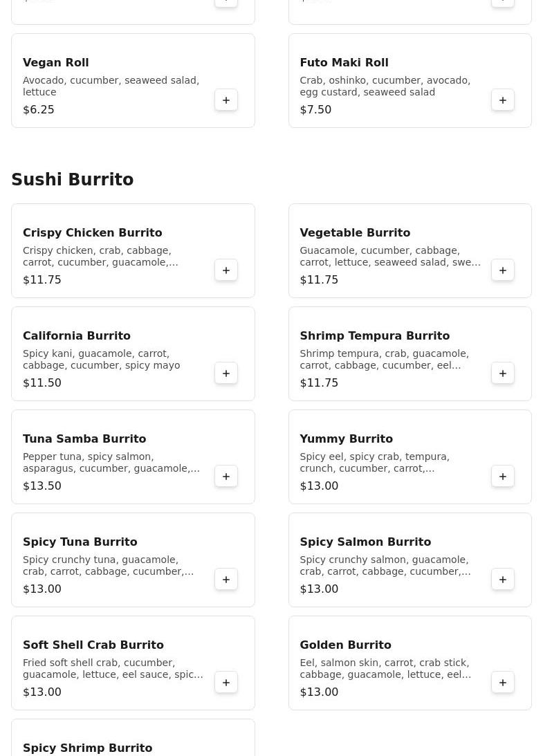Add Soft Shell Crab Burrito to order
543x756 pixels.
[x=226, y=683]
